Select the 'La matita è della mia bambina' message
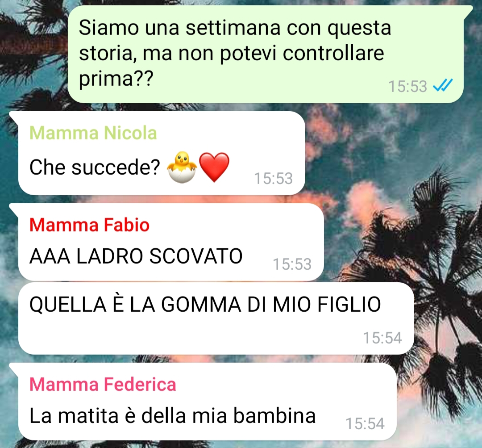Image resolution: width=482 pixels, height=448 pixels. pos(172,415)
